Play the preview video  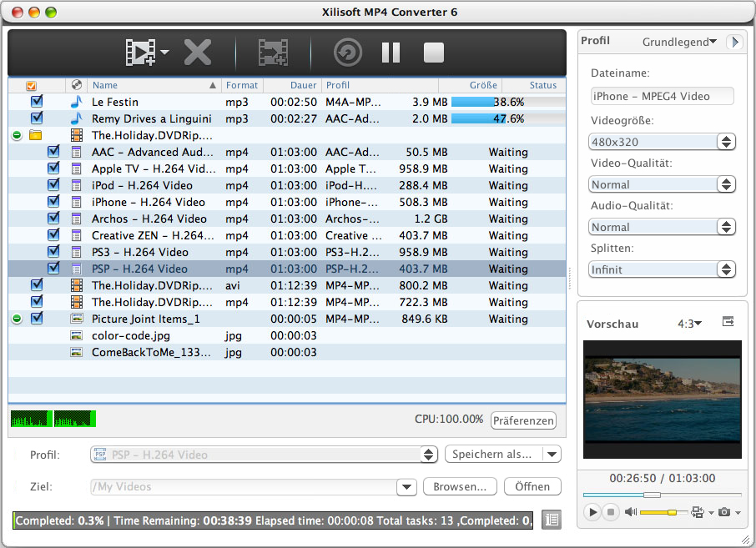point(592,512)
